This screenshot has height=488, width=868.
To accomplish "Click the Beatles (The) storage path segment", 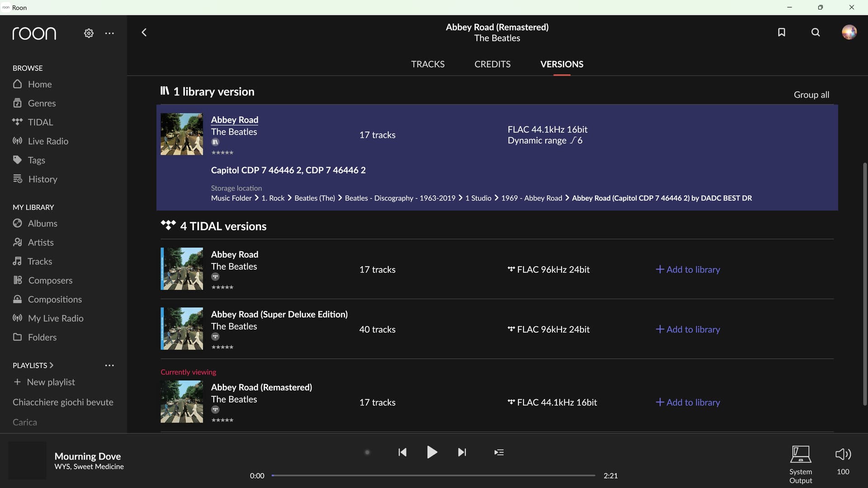I will point(315,198).
